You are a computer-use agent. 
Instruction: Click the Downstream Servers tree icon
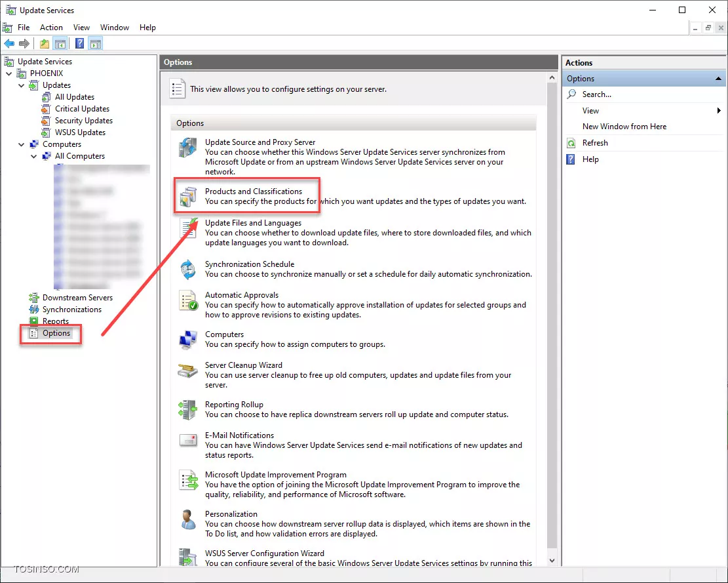pos(34,298)
